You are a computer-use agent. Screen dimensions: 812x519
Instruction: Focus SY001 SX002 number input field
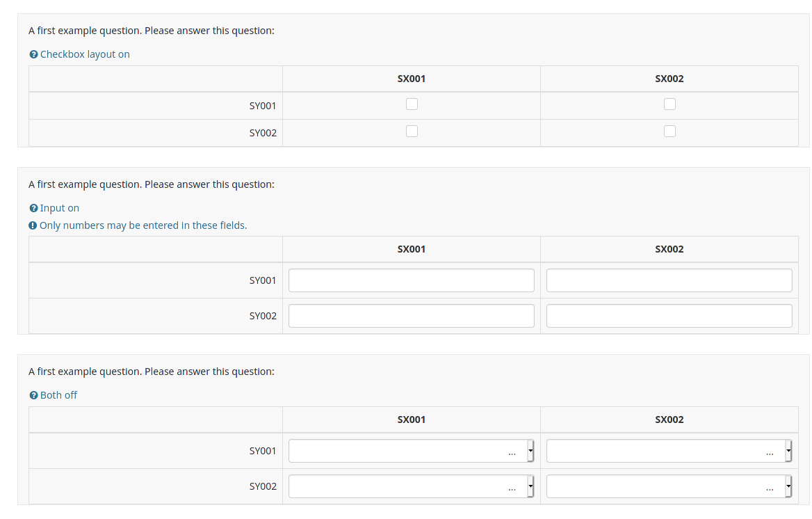tap(669, 280)
